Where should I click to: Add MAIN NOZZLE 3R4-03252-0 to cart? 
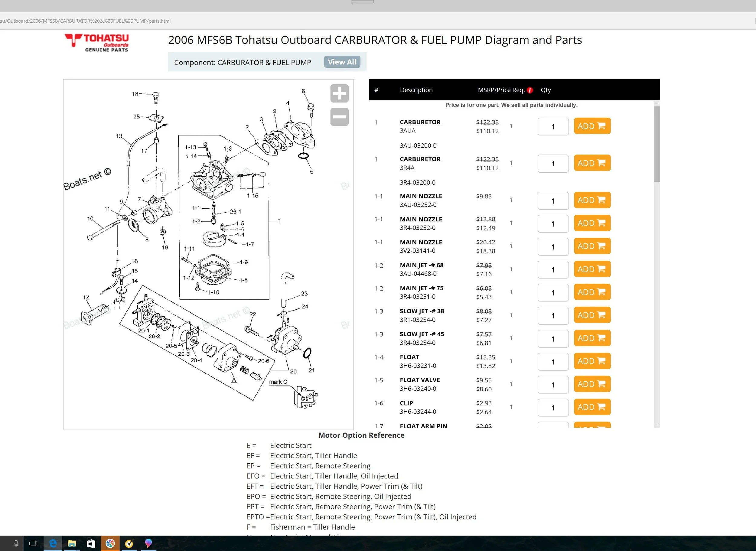click(592, 223)
